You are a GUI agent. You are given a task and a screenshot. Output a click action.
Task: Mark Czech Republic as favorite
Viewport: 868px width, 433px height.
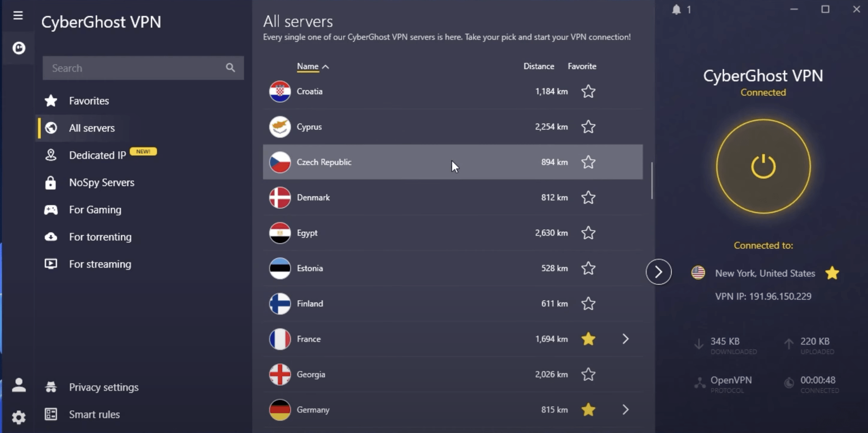[588, 162]
